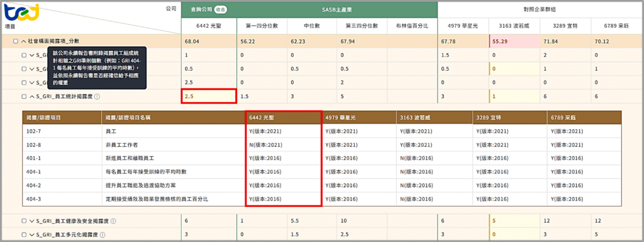Image resolution: width=644 pixels, height=242 pixels.
Task: Click the 6442 光聖 column header in top table
Action: 209,25
